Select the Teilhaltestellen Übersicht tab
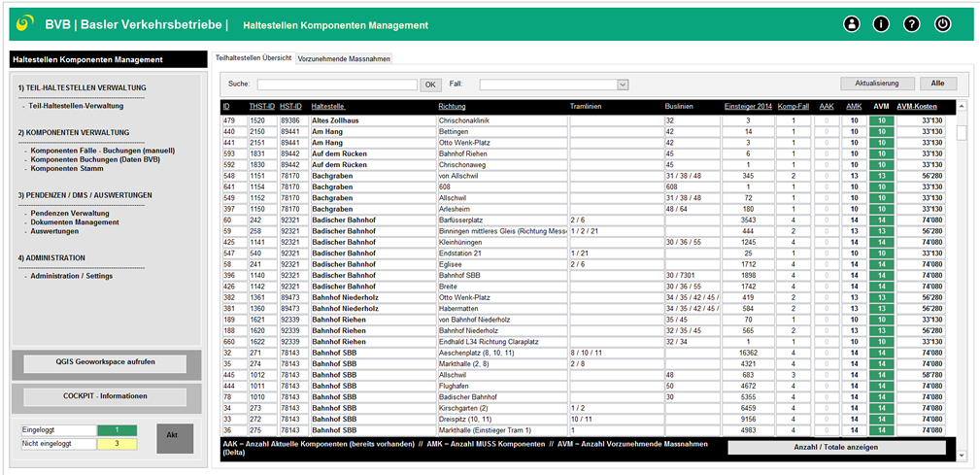The image size is (980, 475). point(253,58)
